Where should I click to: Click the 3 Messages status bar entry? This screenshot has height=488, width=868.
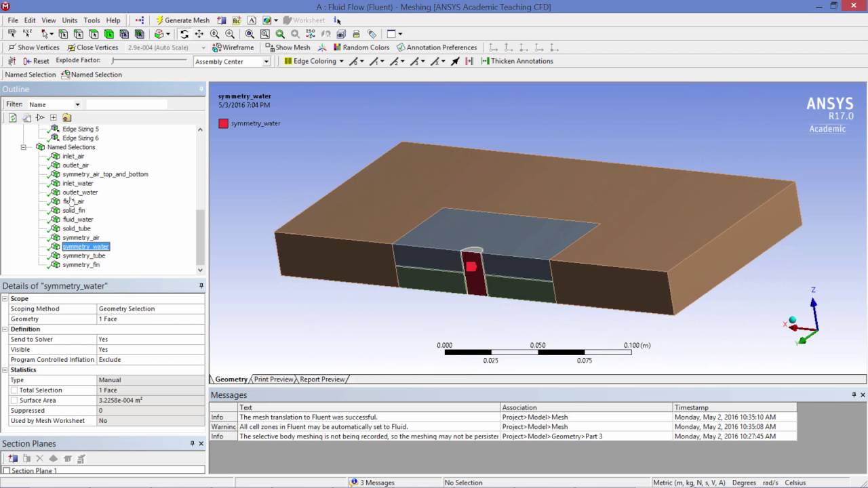click(x=372, y=483)
